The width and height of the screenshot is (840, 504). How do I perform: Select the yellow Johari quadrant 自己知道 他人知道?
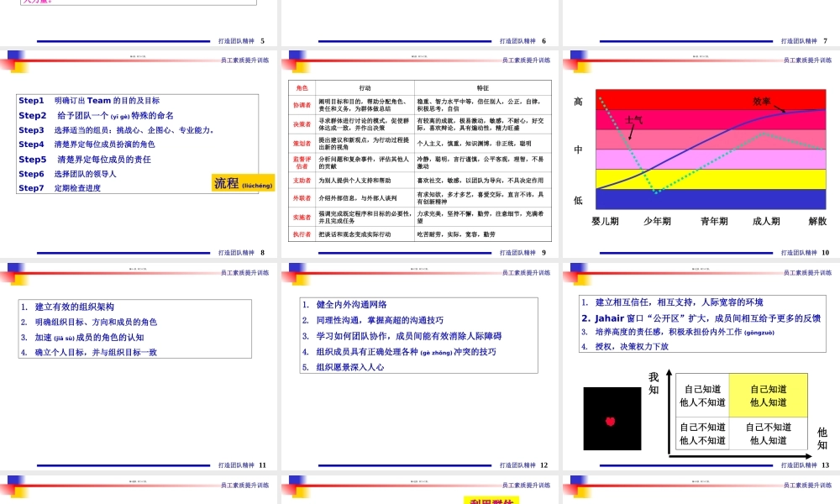click(x=770, y=395)
